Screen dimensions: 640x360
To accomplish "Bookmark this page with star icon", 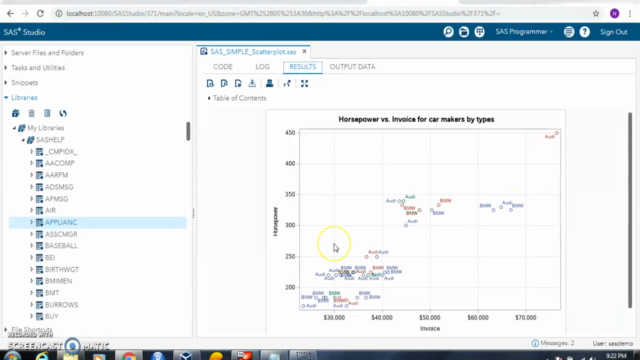I will [x=596, y=13].
